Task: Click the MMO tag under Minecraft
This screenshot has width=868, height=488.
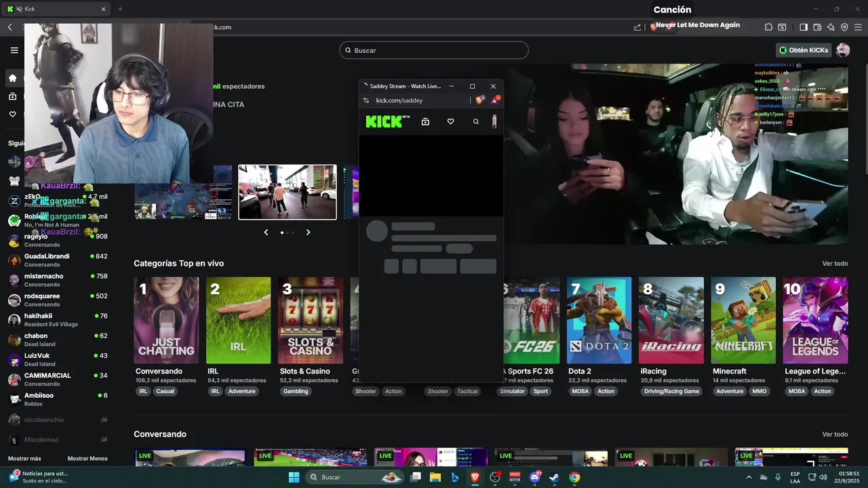Action: 759,391
